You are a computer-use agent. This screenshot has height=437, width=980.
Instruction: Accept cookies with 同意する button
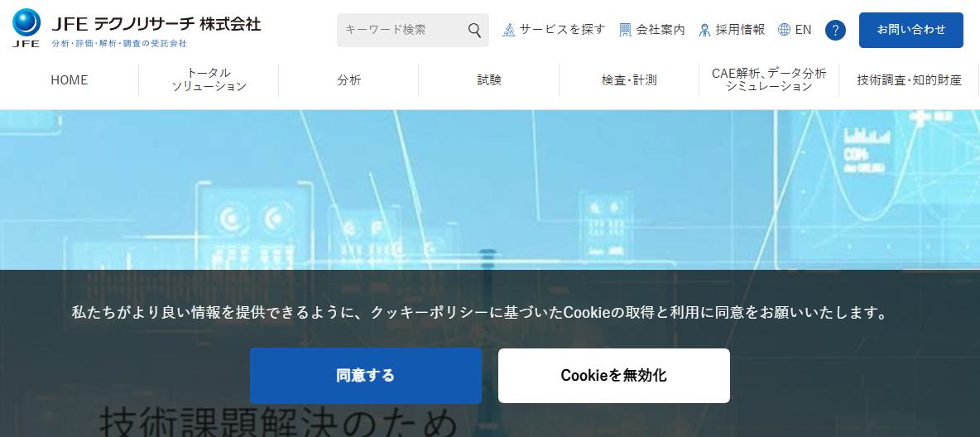click(x=366, y=375)
